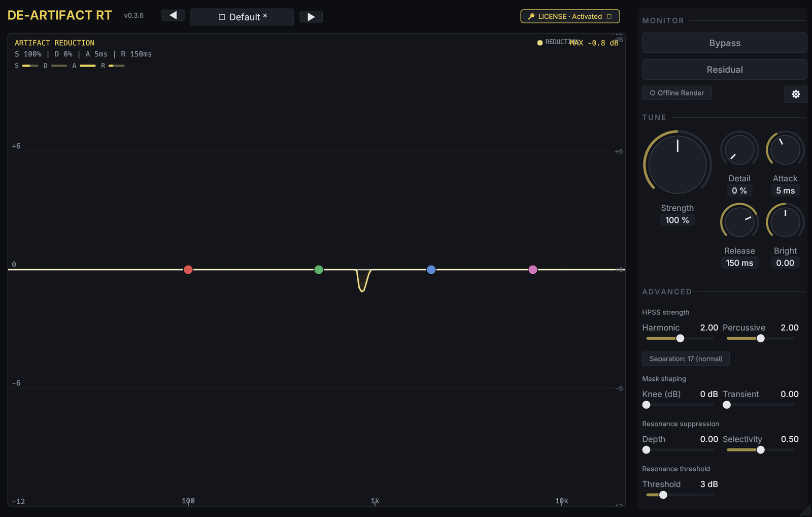The image size is (812, 517).
Task: Click the Resonance threshold label
Action: click(x=676, y=469)
